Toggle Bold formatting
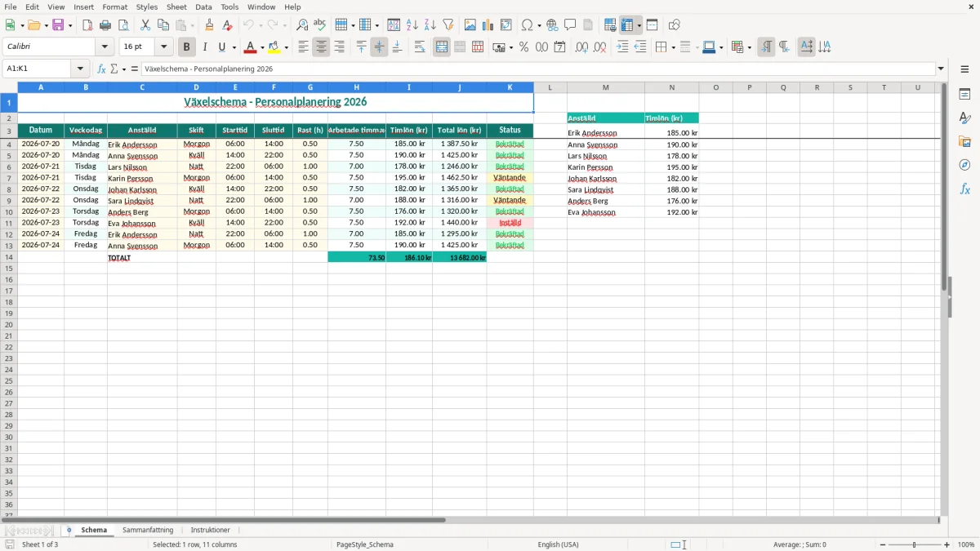The width and height of the screenshot is (980, 551). pyautogui.click(x=186, y=47)
